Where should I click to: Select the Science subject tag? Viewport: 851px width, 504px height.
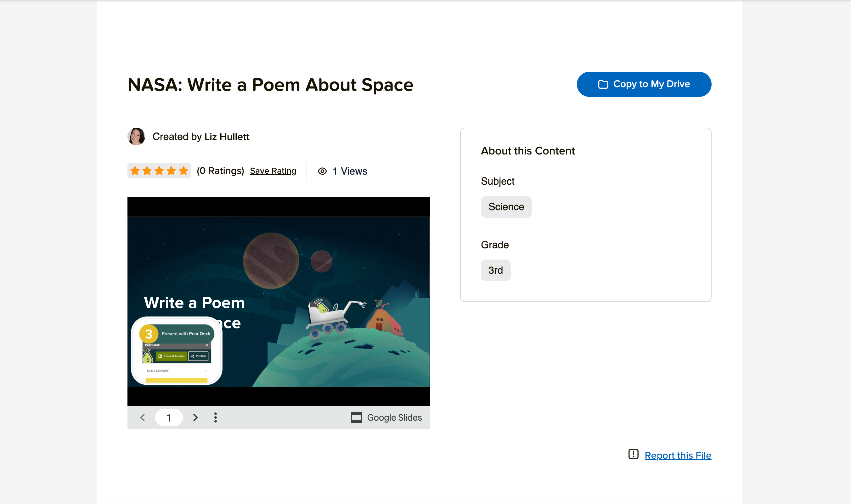(x=506, y=207)
